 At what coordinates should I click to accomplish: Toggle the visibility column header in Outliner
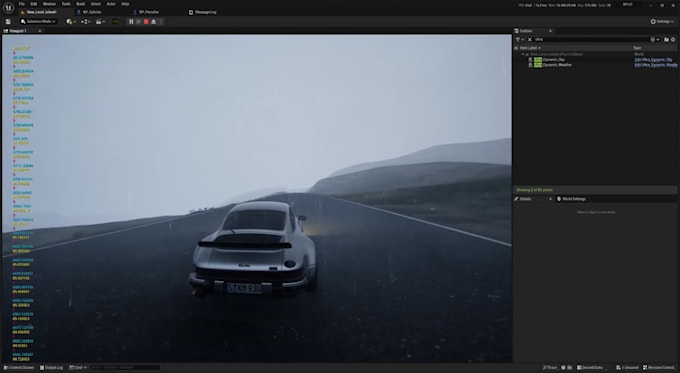[x=516, y=48]
